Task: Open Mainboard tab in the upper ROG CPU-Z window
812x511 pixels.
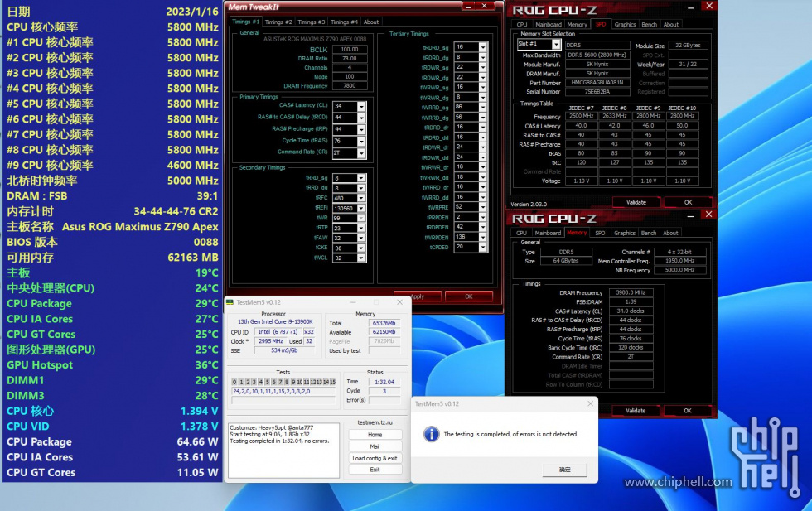Action: tap(549, 24)
